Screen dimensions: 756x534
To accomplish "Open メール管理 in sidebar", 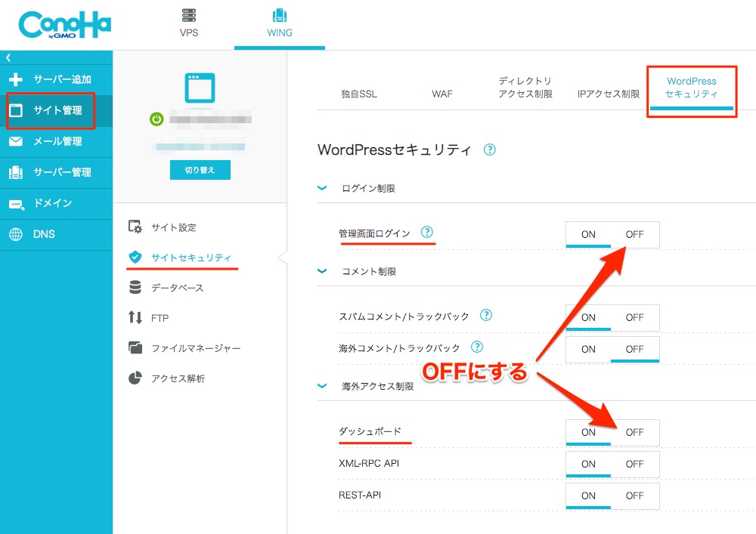I will 57,141.
